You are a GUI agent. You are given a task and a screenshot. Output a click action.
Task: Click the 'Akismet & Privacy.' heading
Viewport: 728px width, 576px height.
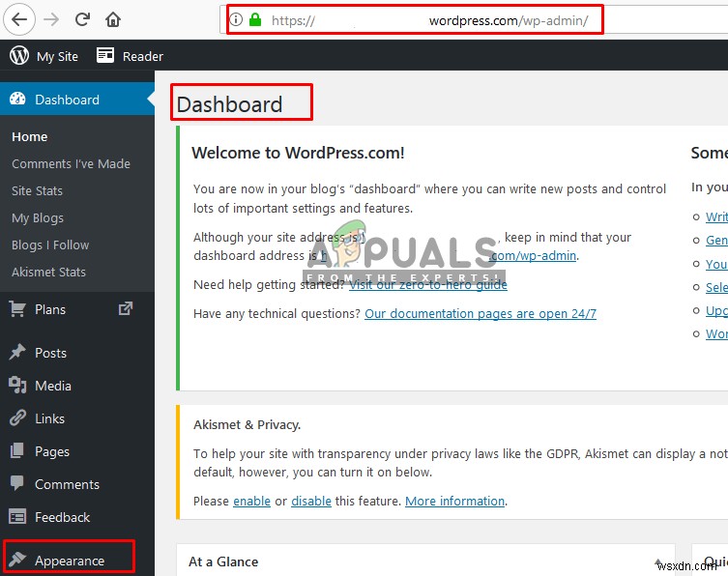pyautogui.click(x=247, y=425)
